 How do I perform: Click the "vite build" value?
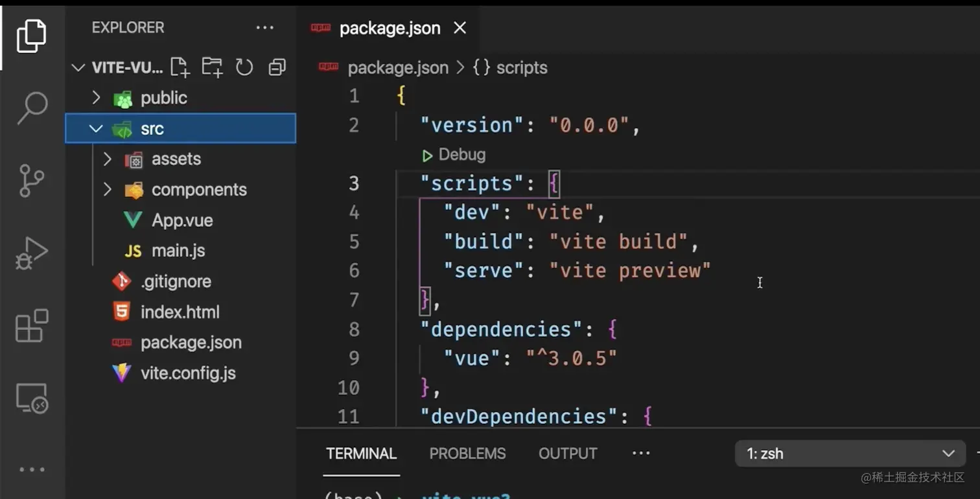pos(618,242)
